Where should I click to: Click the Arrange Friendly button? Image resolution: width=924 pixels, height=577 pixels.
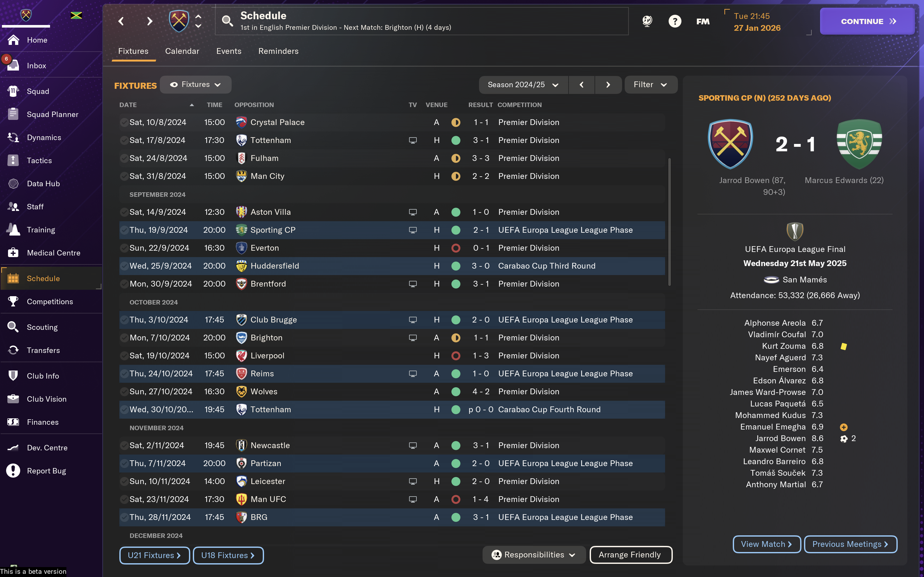click(630, 555)
